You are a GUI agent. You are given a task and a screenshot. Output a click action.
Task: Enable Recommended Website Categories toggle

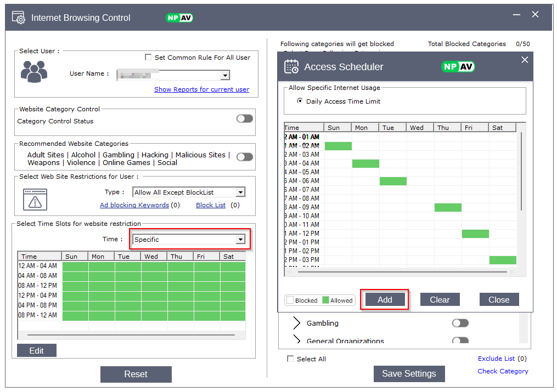pyautogui.click(x=245, y=157)
